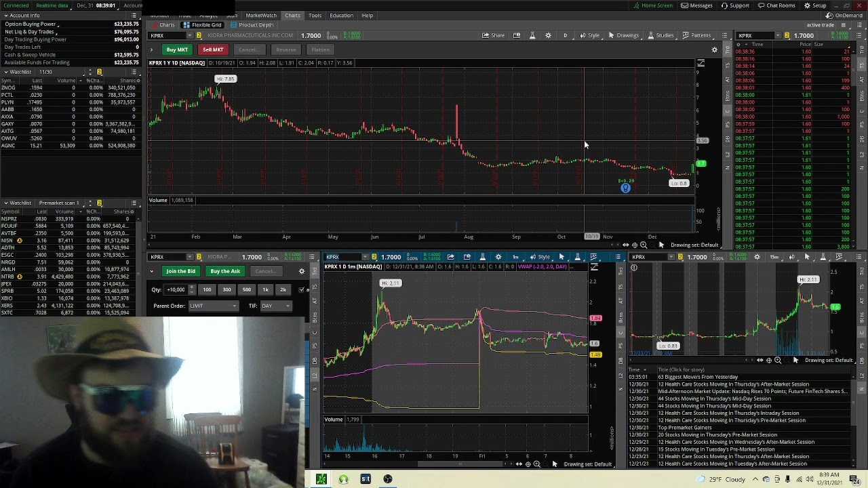Click Buy the Ask button
868x488 pixels.
[x=224, y=271]
